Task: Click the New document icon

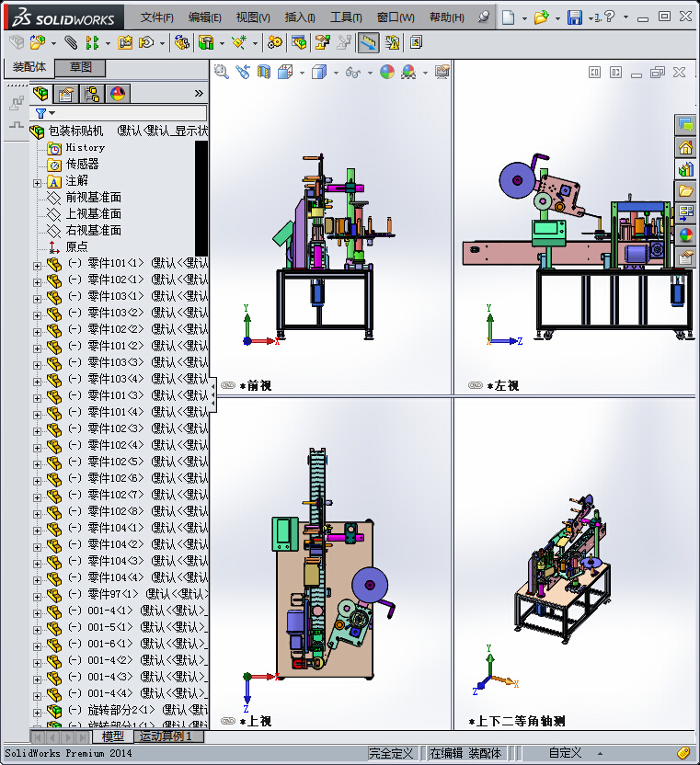Action: point(509,18)
